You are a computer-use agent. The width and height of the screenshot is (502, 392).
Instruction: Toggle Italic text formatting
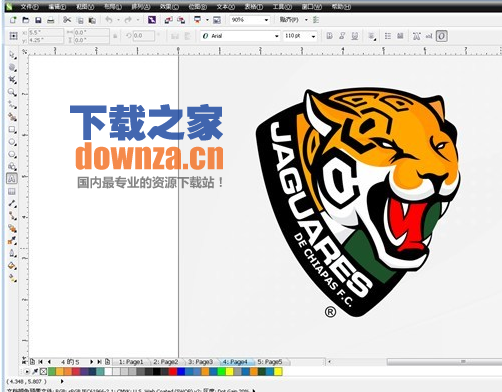click(342, 36)
